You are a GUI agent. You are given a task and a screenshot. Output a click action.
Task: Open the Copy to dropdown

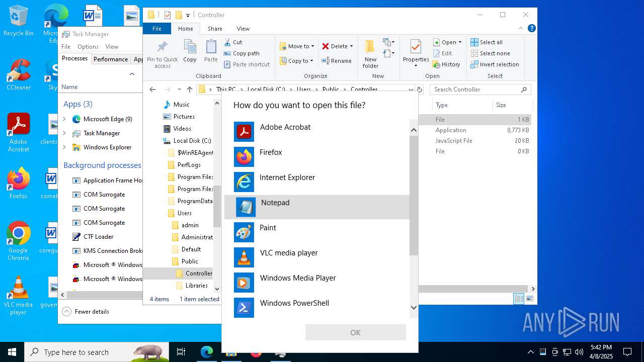(x=296, y=61)
